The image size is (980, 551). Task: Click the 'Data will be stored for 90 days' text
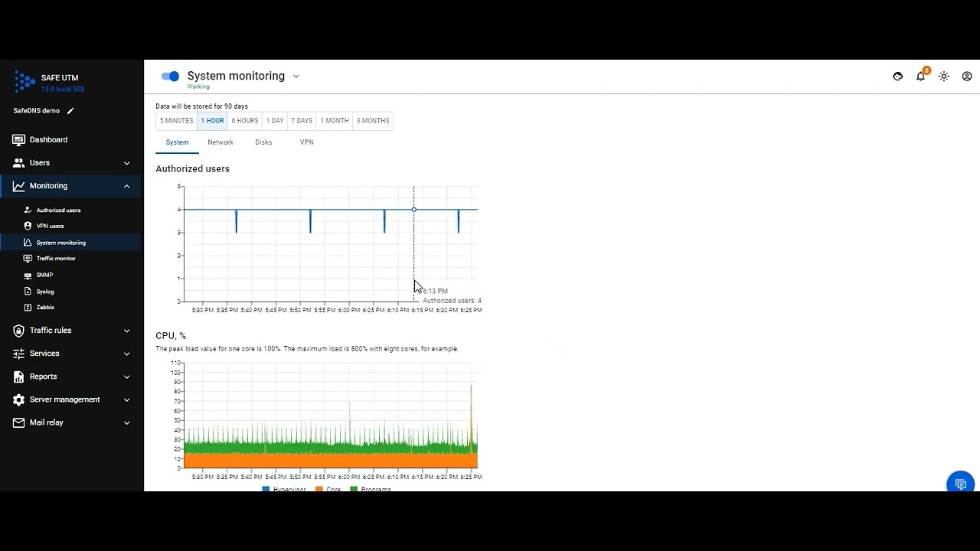202,106
